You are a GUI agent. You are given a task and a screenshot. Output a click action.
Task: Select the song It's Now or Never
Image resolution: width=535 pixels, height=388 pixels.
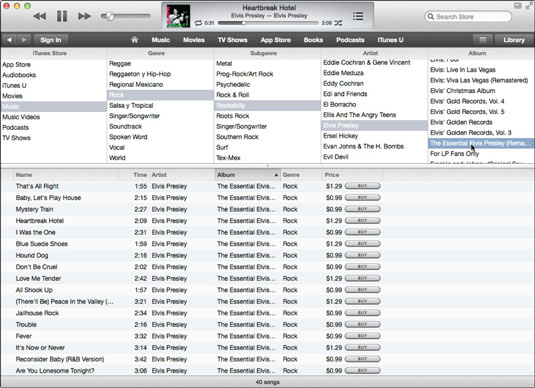point(268,348)
